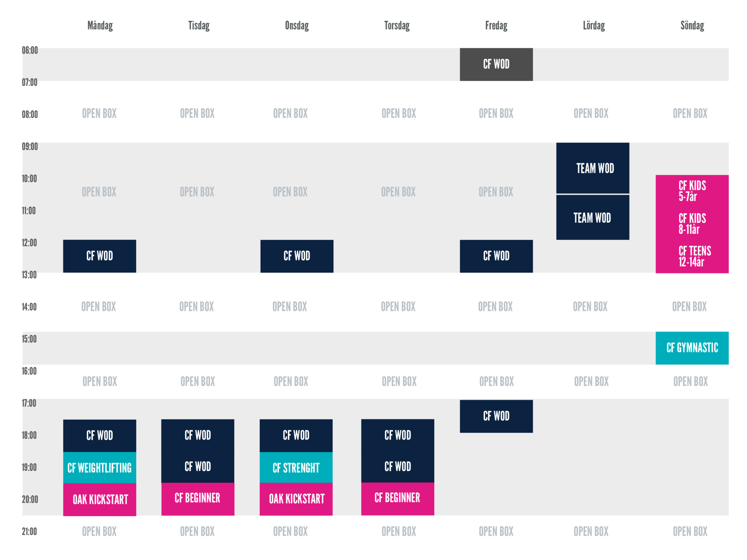Select the Friday 06:00 CF WOD class

pyautogui.click(x=496, y=64)
